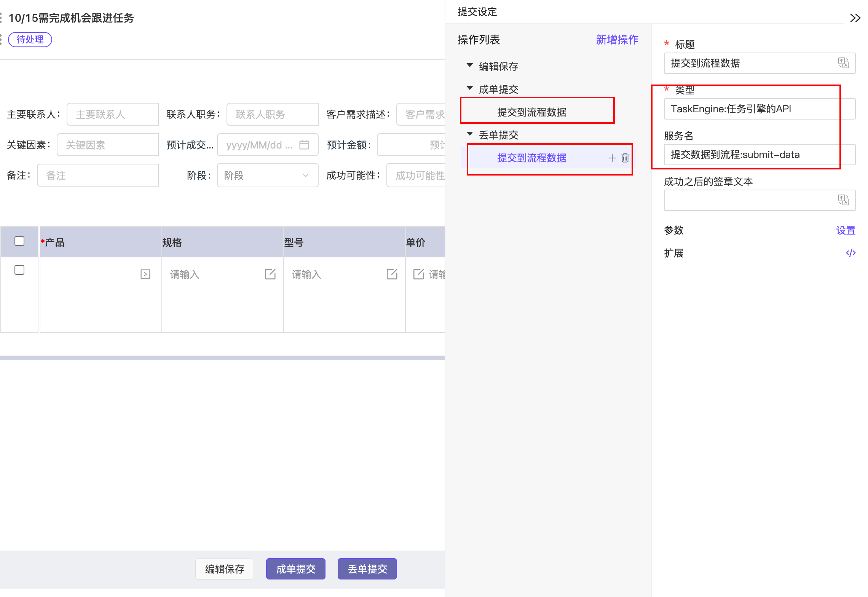The image size is (868, 597).
Task: Open the 扩展 code editor icon
Action: pos(850,253)
